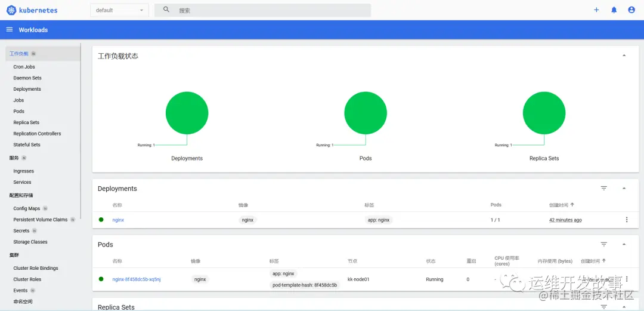
Task: Open Secrets in sidebar
Action: (x=21, y=230)
